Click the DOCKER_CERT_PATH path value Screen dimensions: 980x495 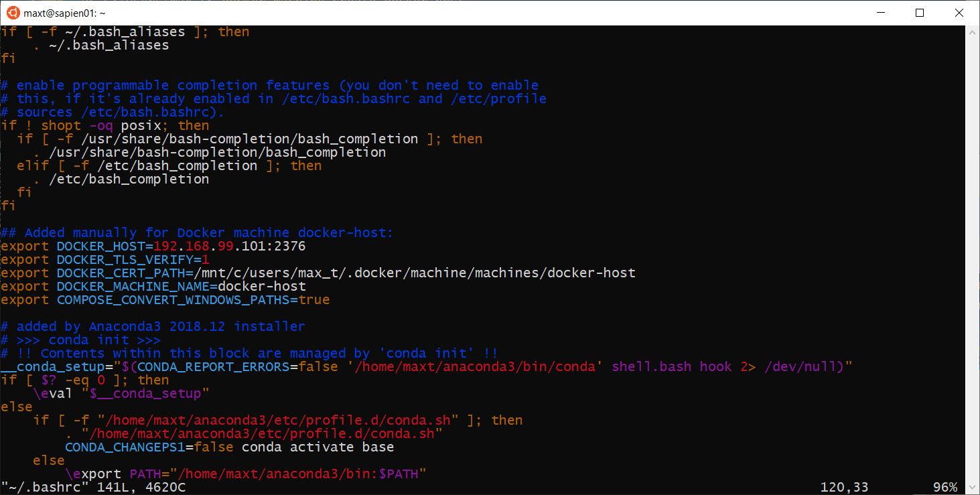(x=415, y=273)
